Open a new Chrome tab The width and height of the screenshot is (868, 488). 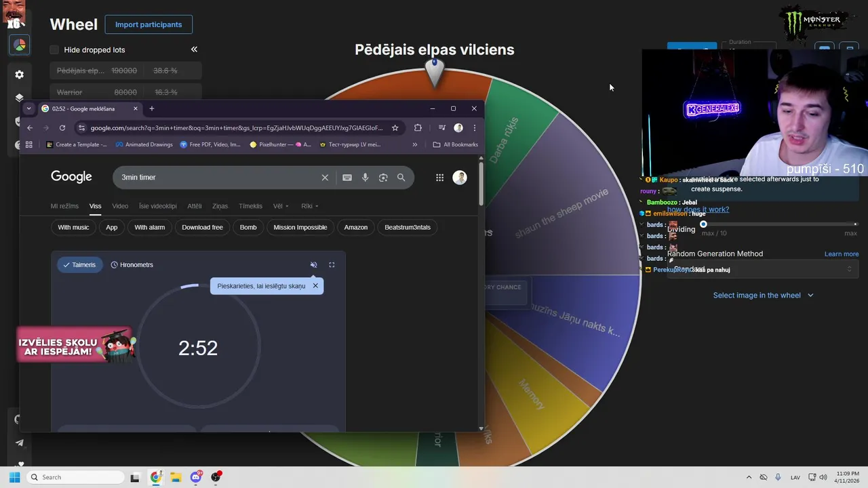coord(152,108)
